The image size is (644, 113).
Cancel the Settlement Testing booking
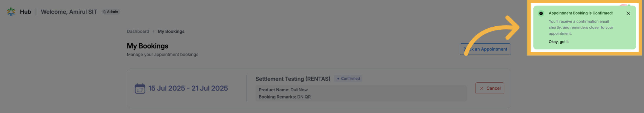(489, 88)
